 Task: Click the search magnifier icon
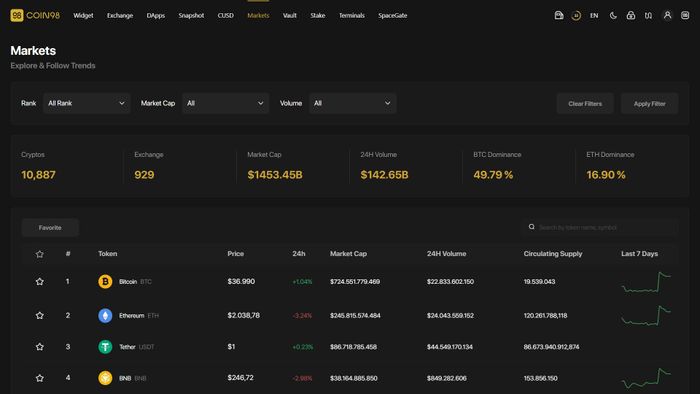(531, 227)
